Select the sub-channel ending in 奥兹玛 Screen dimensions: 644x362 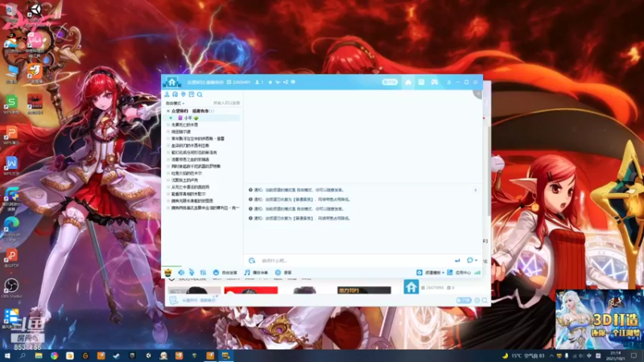pos(190,187)
